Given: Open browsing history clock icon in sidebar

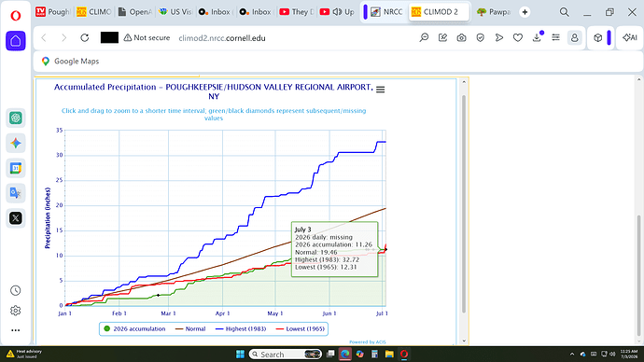Looking at the screenshot, I should pyautogui.click(x=16, y=290).
